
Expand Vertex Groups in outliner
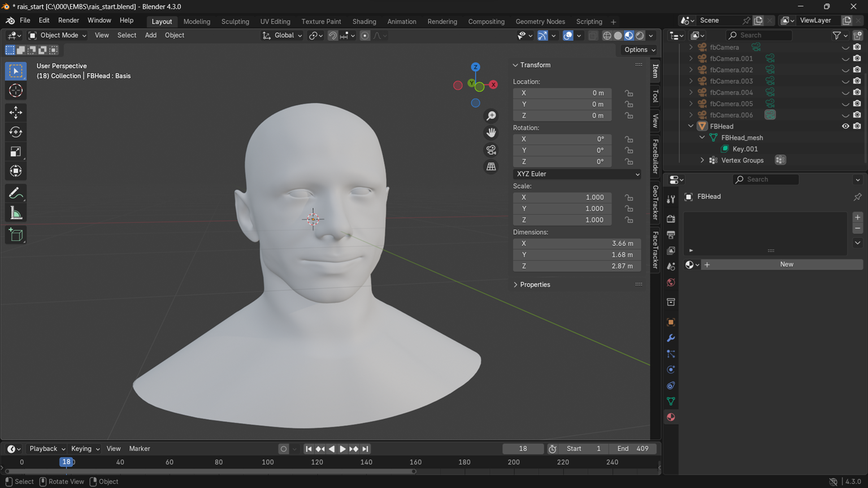(702, 160)
